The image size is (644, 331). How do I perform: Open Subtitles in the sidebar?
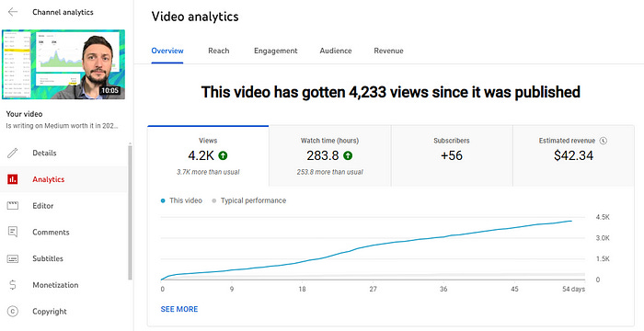pos(63,258)
